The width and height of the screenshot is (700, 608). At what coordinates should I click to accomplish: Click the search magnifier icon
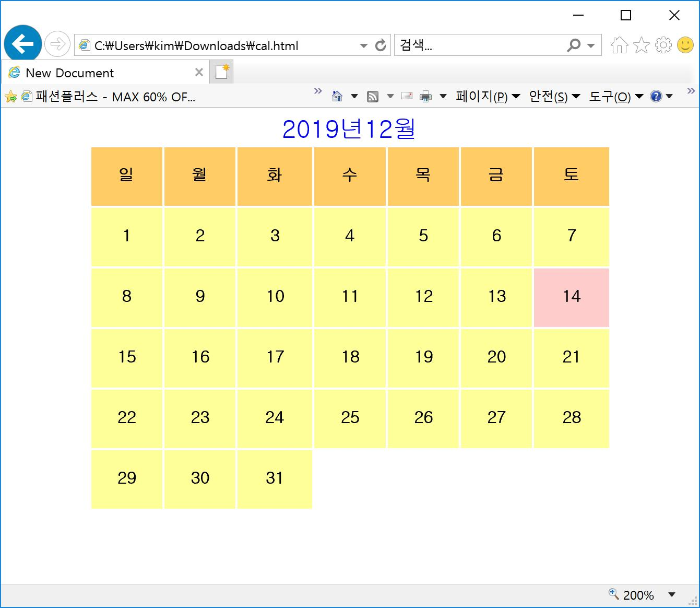click(x=574, y=45)
